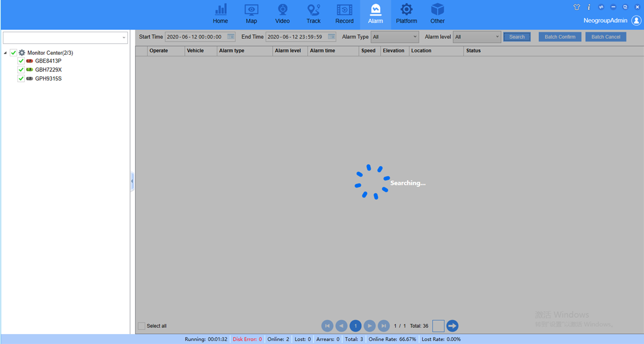
Task: Select page 1 in pagination
Action: (x=356, y=326)
